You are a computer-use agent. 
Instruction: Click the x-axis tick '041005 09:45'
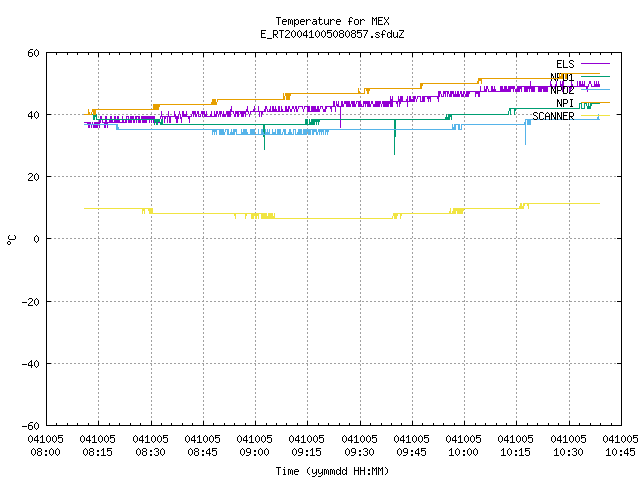tap(411, 446)
